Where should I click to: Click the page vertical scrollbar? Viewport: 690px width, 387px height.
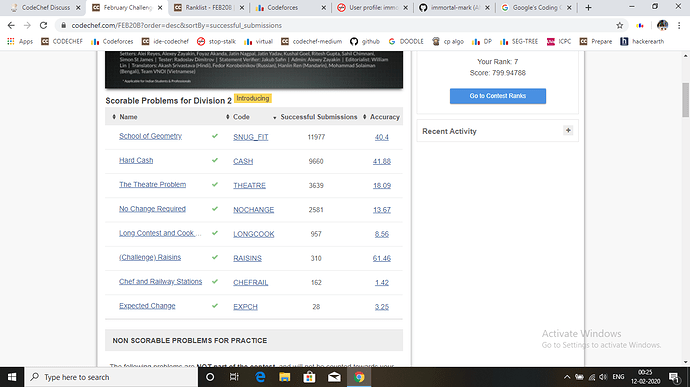click(x=686, y=100)
